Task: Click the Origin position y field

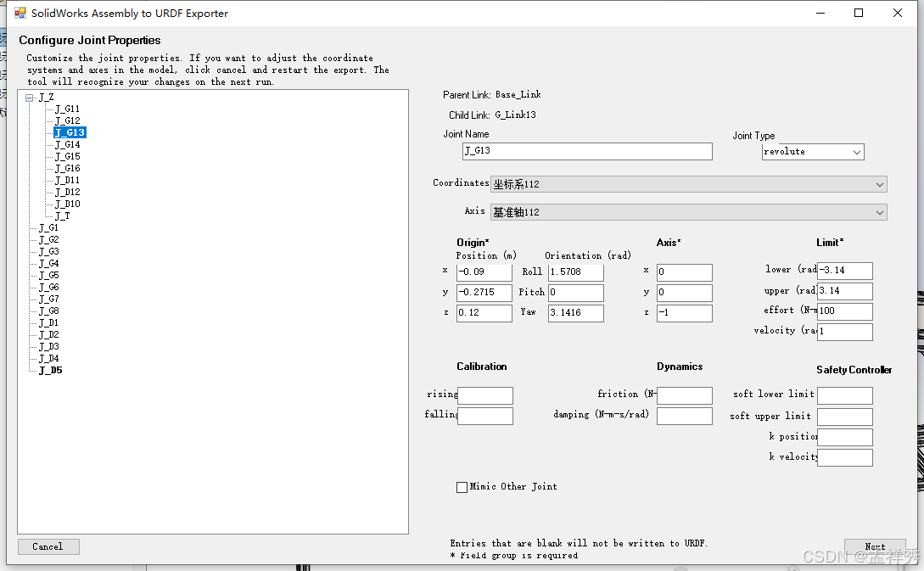Action: (484, 293)
